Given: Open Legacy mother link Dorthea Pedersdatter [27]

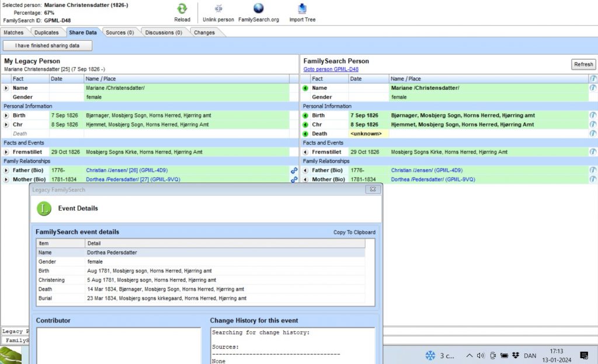Looking at the screenshot, I should tap(133, 179).
